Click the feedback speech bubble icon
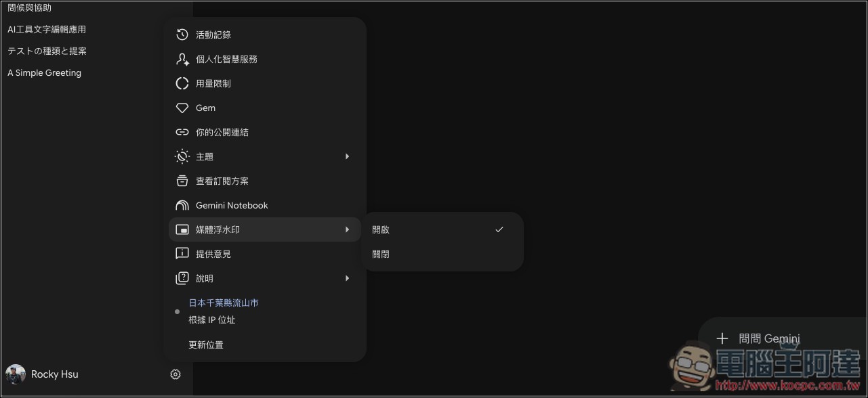 click(x=182, y=254)
